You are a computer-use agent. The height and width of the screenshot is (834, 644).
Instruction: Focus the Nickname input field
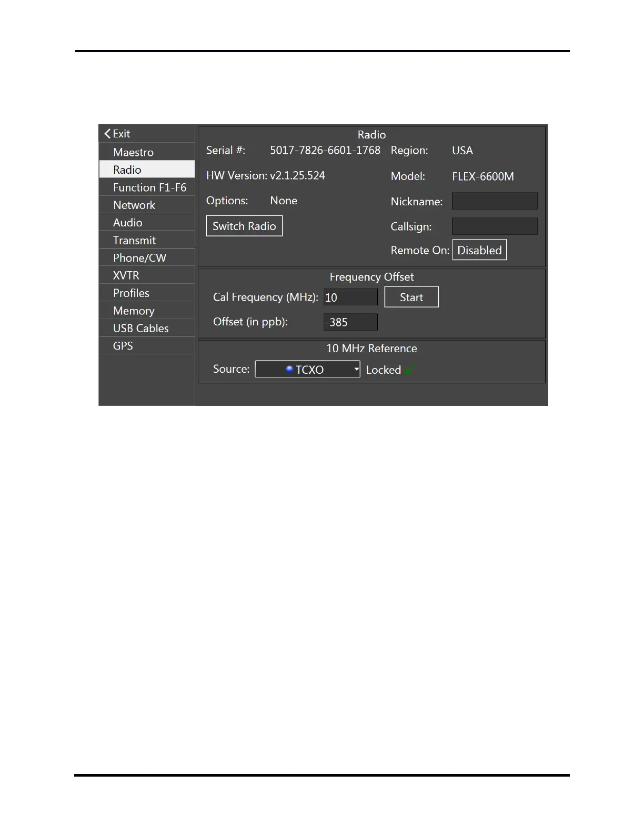tap(495, 201)
